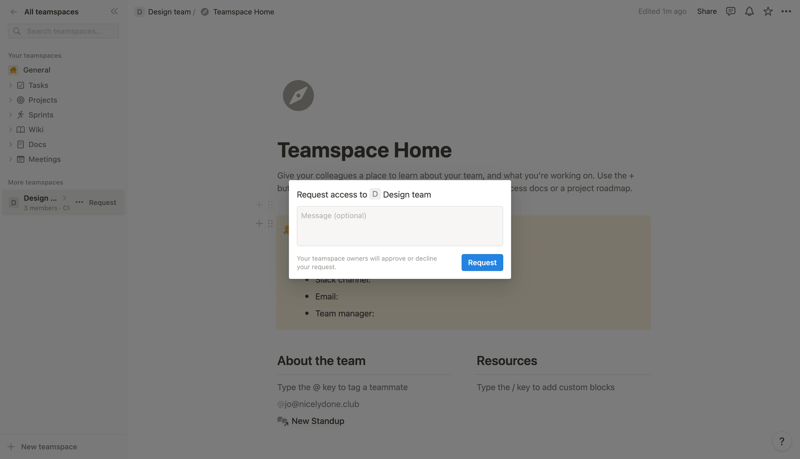Click the Docs page icon in sidebar

20,144
